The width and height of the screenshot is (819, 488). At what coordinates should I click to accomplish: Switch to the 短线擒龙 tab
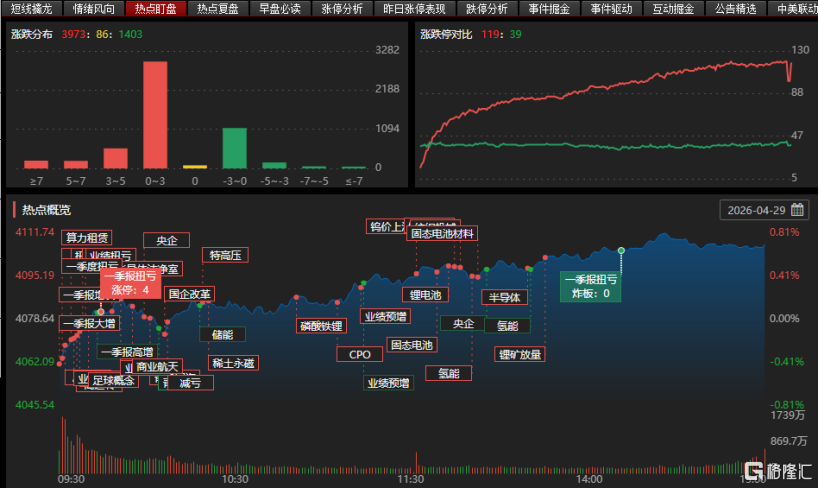pyautogui.click(x=31, y=8)
